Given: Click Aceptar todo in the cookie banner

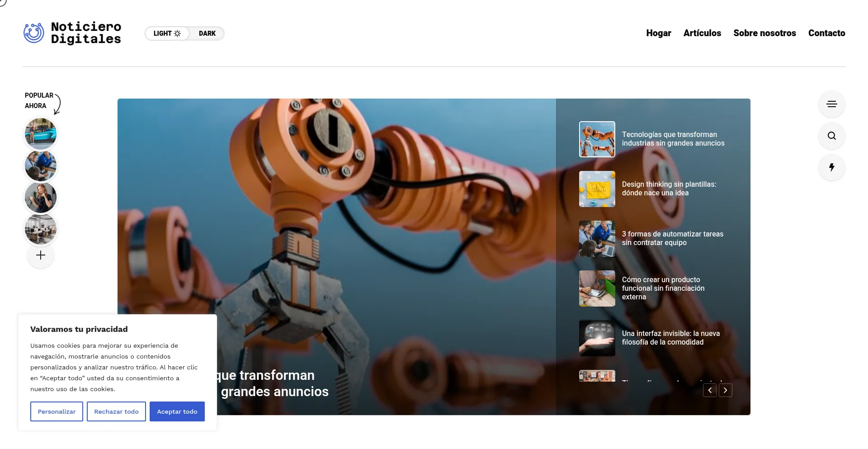Looking at the screenshot, I should click(x=177, y=411).
